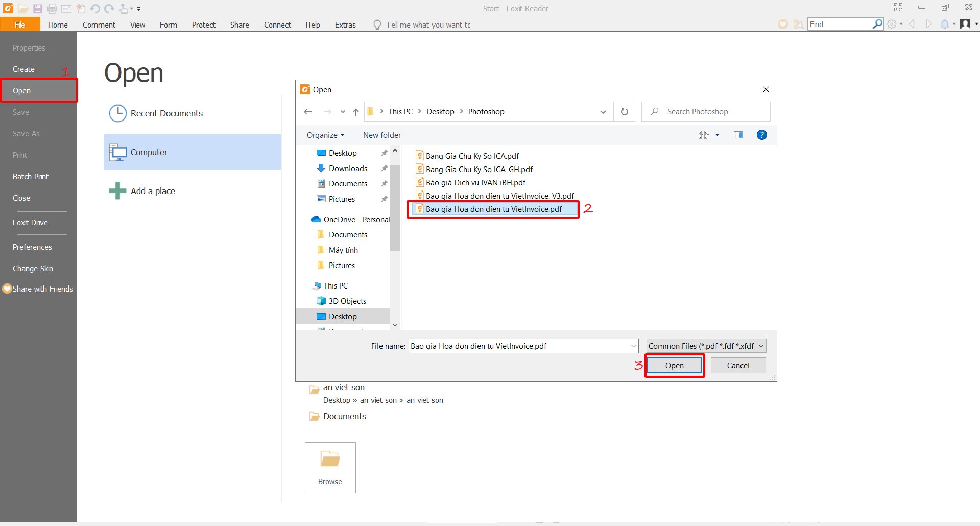Click the print icon in quick access toolbar

52,9
